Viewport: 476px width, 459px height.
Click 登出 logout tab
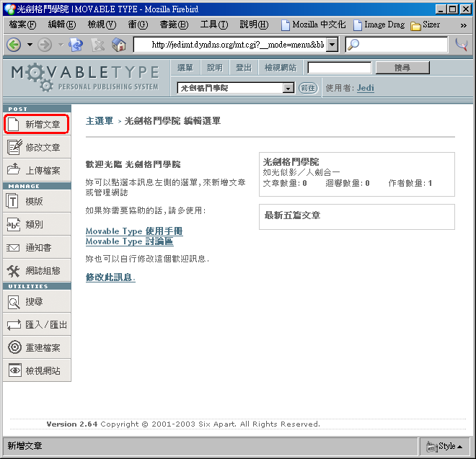pos(244,68)
